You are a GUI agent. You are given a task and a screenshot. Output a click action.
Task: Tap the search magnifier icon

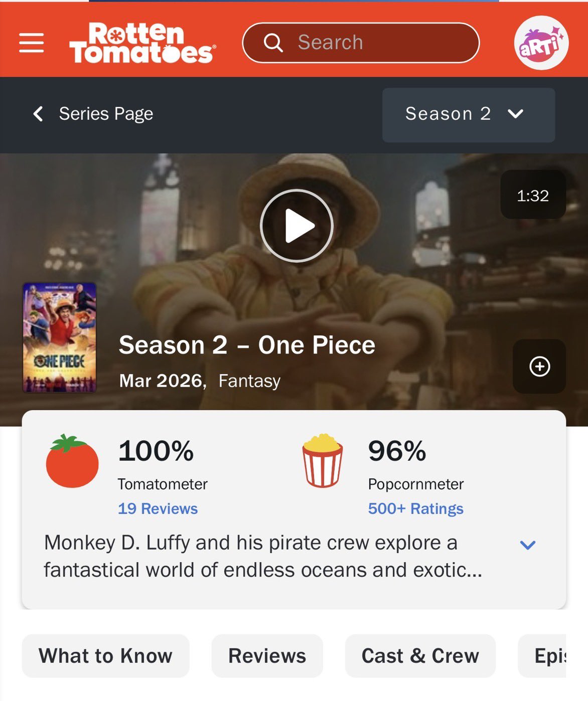[273, 43]
